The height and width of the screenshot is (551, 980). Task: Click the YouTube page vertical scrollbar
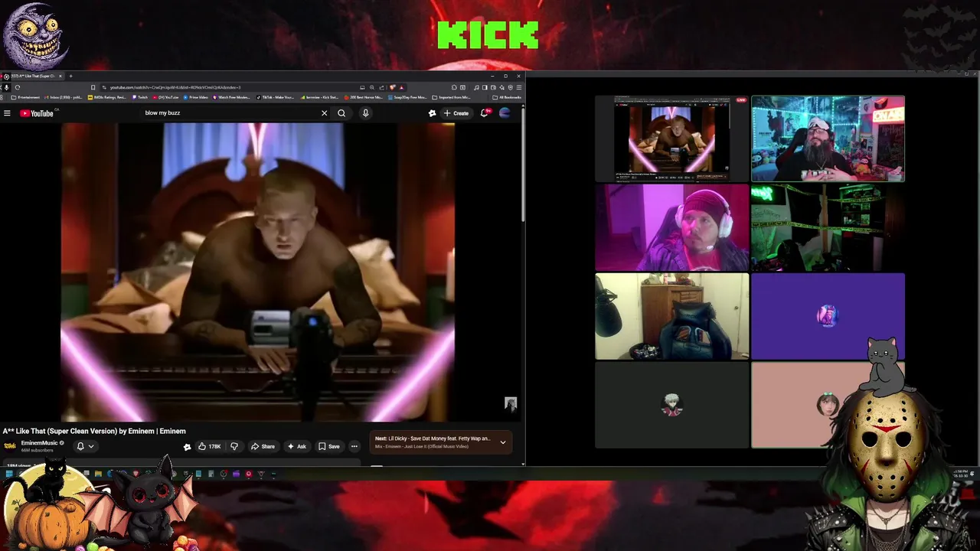coord(523,165)
